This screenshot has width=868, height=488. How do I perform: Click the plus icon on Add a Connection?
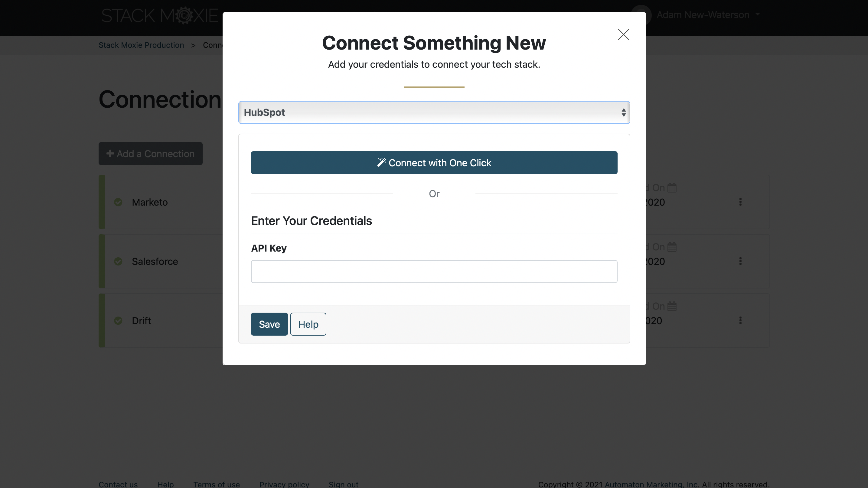110,154
